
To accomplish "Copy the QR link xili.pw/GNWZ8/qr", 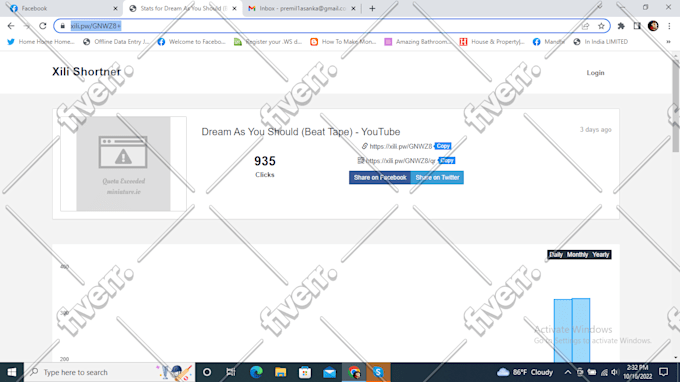I will point(447,160).
